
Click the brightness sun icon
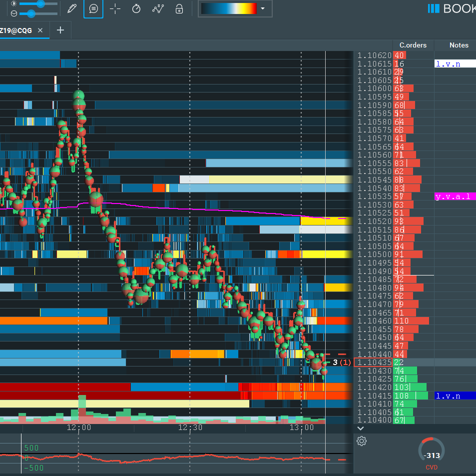[x=13, y=3]
